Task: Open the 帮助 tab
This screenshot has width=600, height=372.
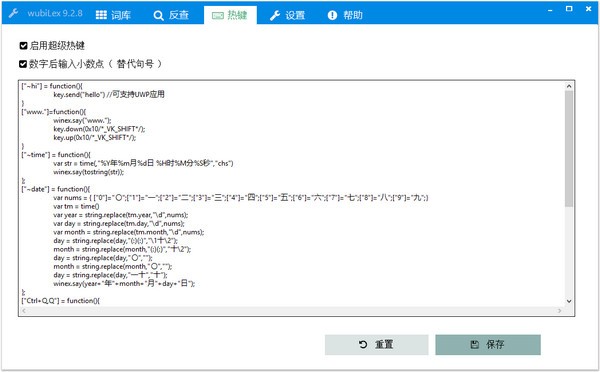Action: click(x=345, y=15)
